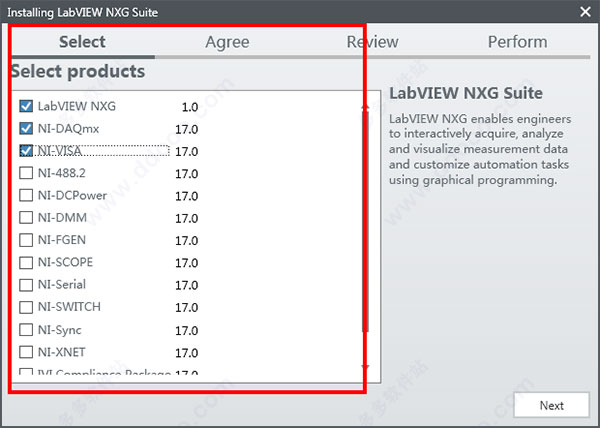The image size is (600, 428).
Task: Click the NI-DMM product name
Action: click(62, 218)
